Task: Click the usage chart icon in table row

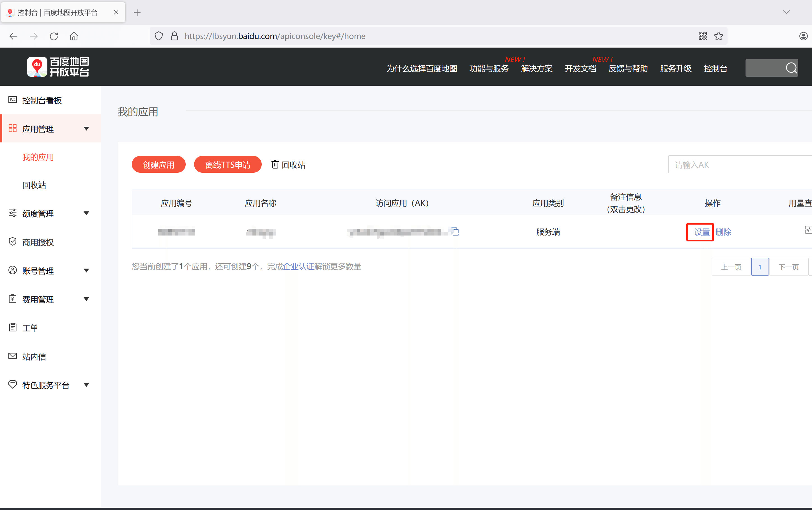Action: (808, 230)
